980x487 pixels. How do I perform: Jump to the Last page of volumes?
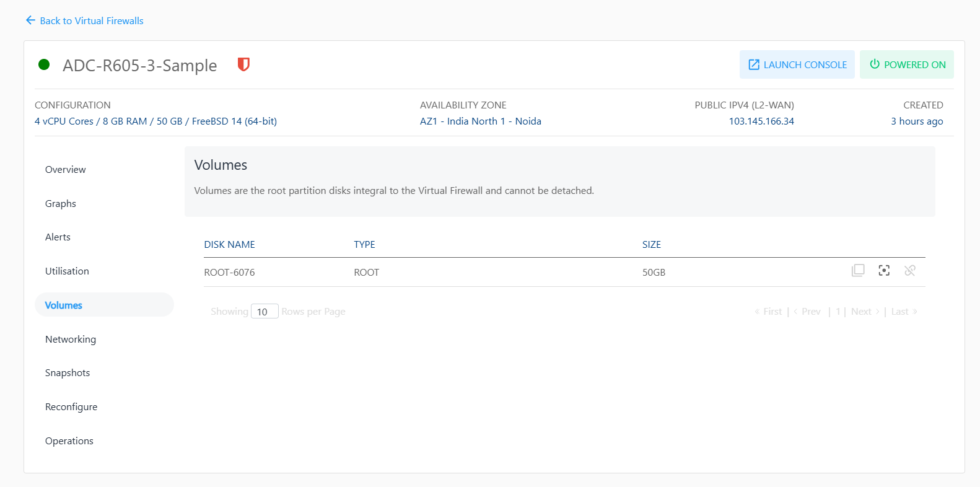(903, 312)
